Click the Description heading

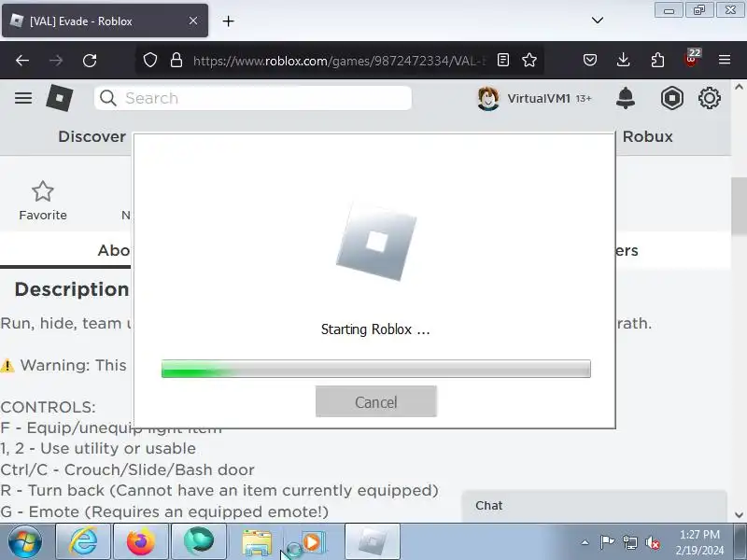(x=72, y=289)
